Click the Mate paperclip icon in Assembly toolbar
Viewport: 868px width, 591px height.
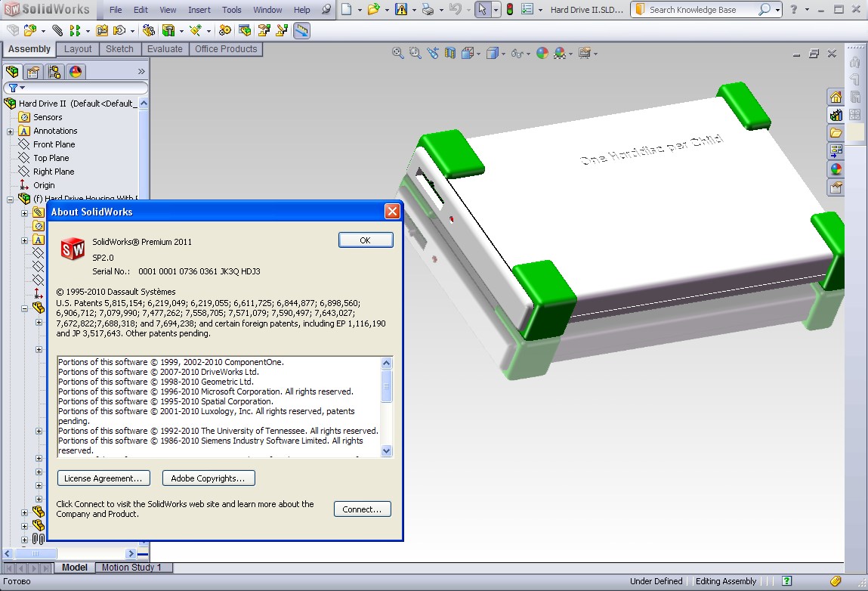(x=58, y=30)
